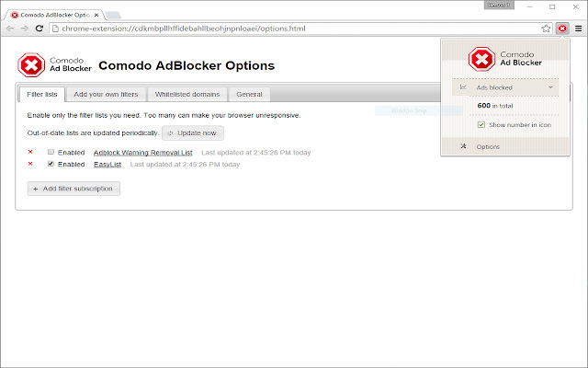Click the browser back arrow
This screenshot has width=588, height=368.
pyautogui.click(x=10, y=29)
